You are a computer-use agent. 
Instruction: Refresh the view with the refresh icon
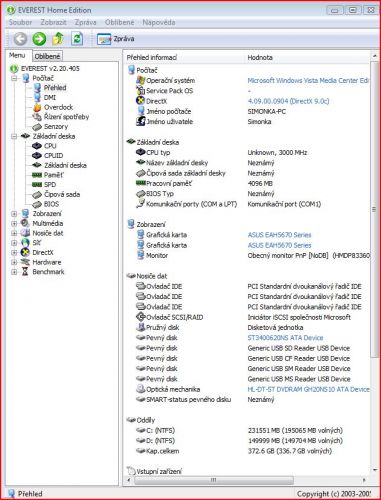(x=77, y=39)
